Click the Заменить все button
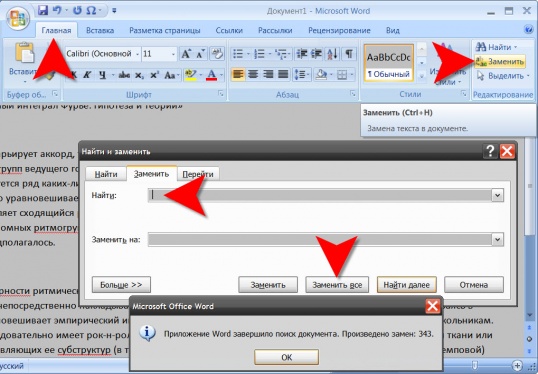Screen dimensions: 538x374 [x=337, y=285]
